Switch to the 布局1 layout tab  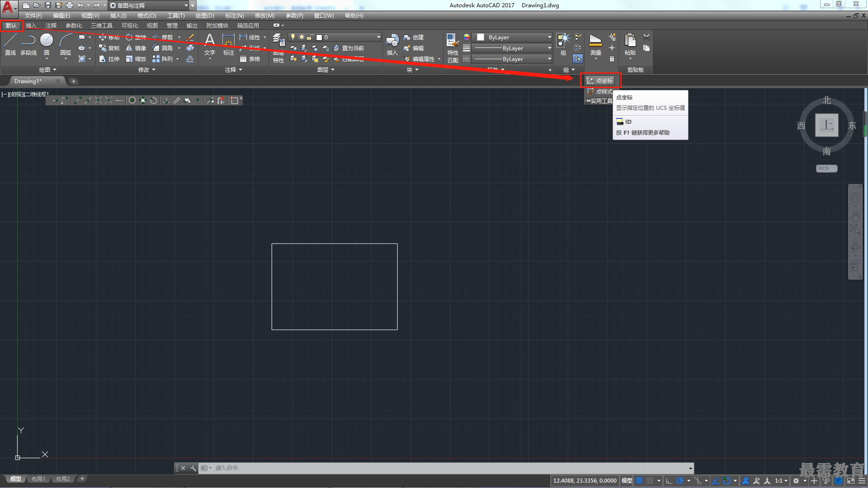coord(38,479)
